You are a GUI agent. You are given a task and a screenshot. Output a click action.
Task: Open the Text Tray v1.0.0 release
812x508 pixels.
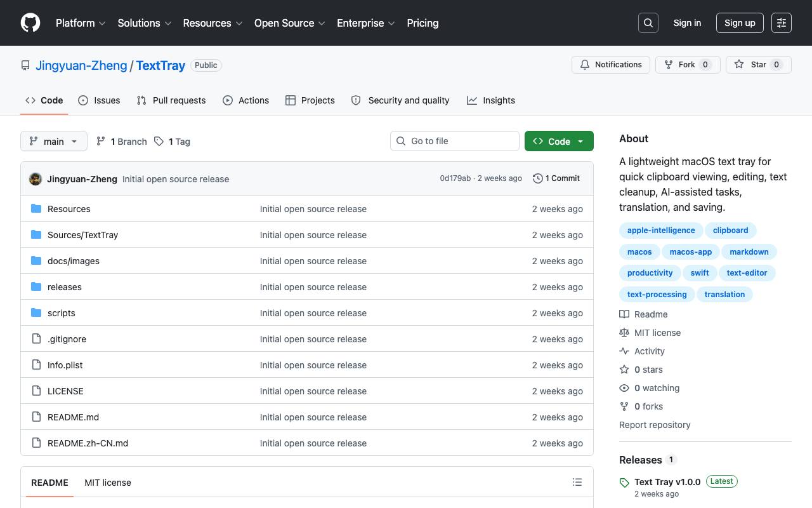point(667,482)
